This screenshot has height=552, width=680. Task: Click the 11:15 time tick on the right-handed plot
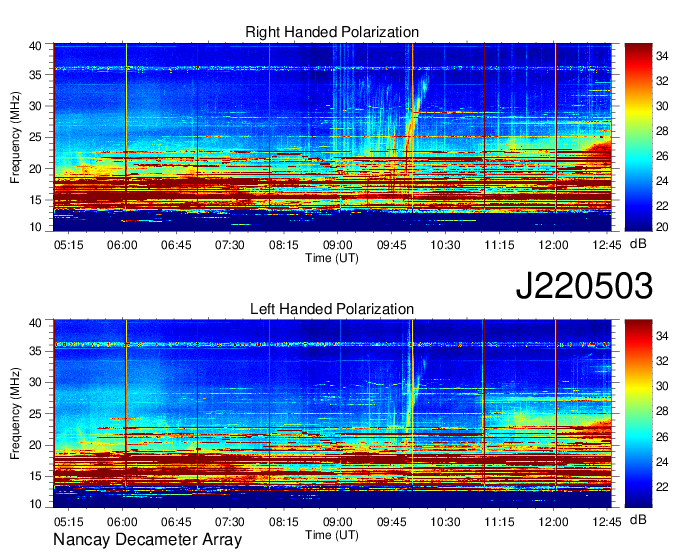click(x=499, y=245)
